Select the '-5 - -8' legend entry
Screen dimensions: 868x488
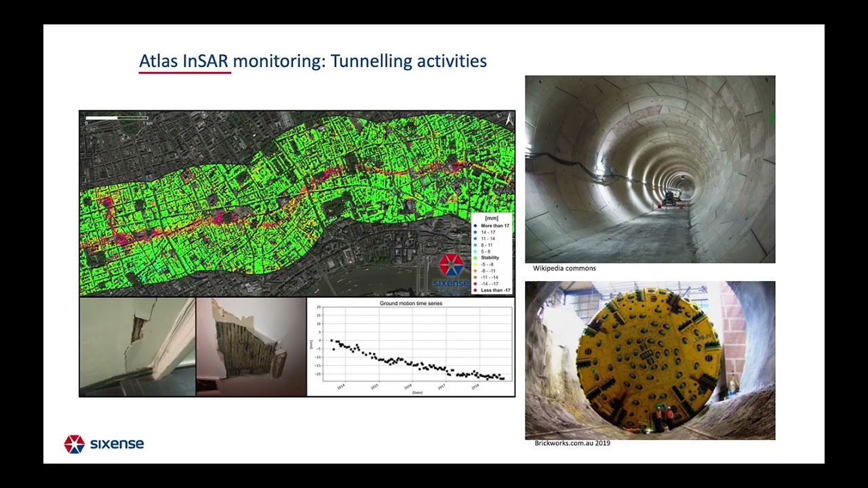click(x=484, y=264)
